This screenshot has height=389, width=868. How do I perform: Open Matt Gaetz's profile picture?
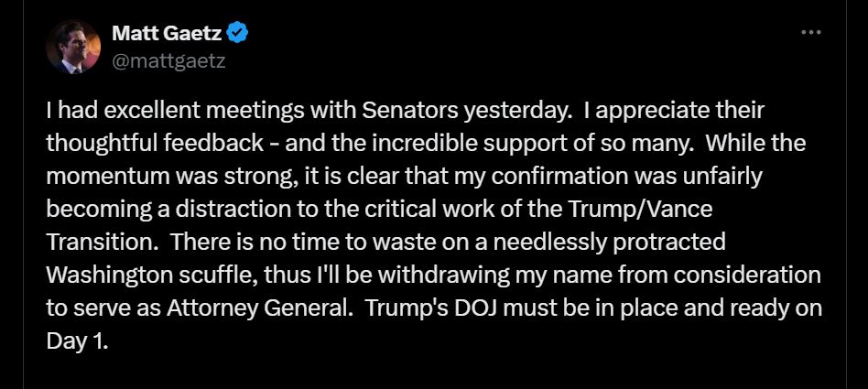click(73, 48)
